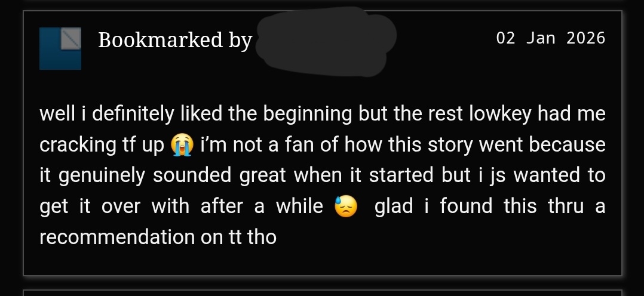Click the word "genuinely" in the note
The image size is (644, 296).
pos(102,175)
